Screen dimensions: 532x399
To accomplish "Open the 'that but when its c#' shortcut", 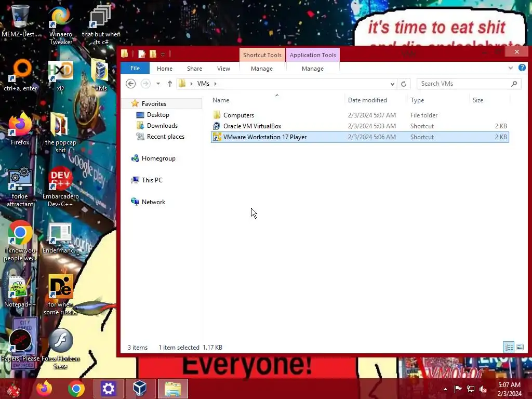I will (101, 24).
